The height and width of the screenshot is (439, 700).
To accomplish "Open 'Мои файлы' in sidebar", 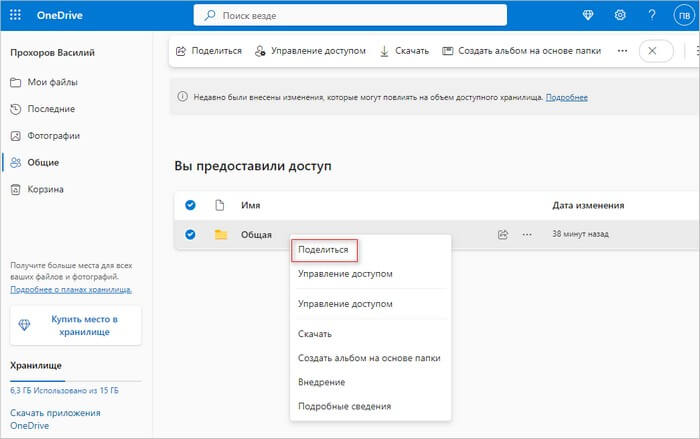I will (x=44, y=82).
